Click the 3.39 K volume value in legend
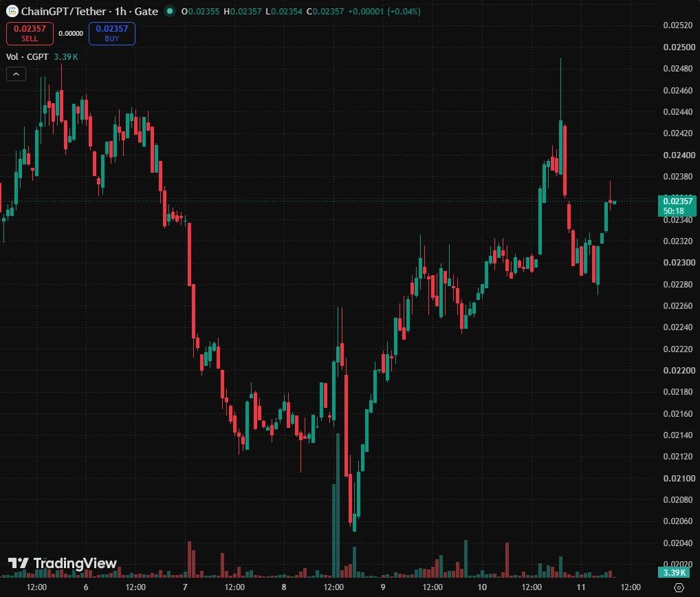 tap(66, 56)
